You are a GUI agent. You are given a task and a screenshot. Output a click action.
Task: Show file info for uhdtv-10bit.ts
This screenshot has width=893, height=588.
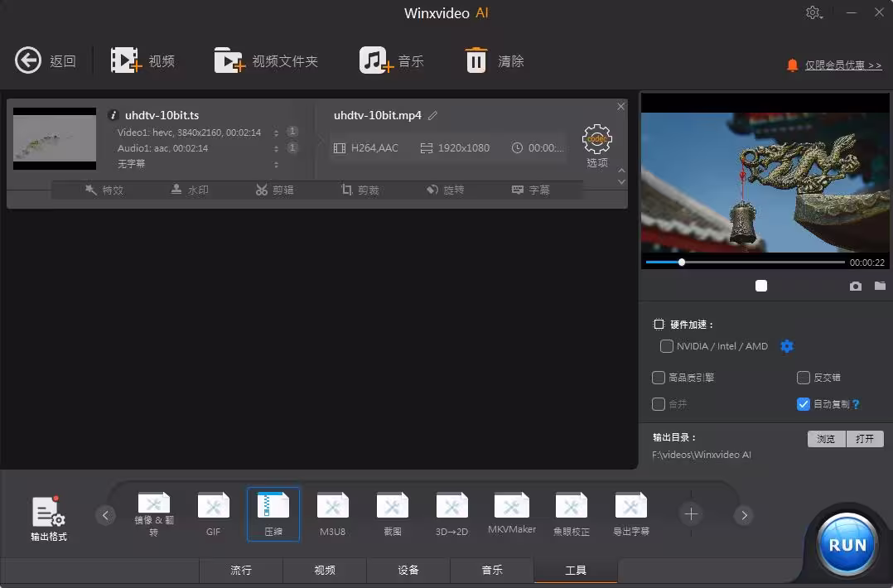[113, 115]
